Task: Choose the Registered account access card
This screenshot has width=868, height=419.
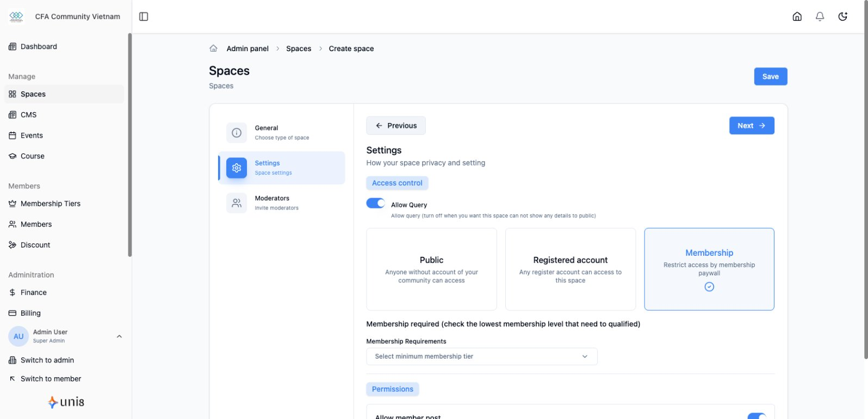Action: 570,269
